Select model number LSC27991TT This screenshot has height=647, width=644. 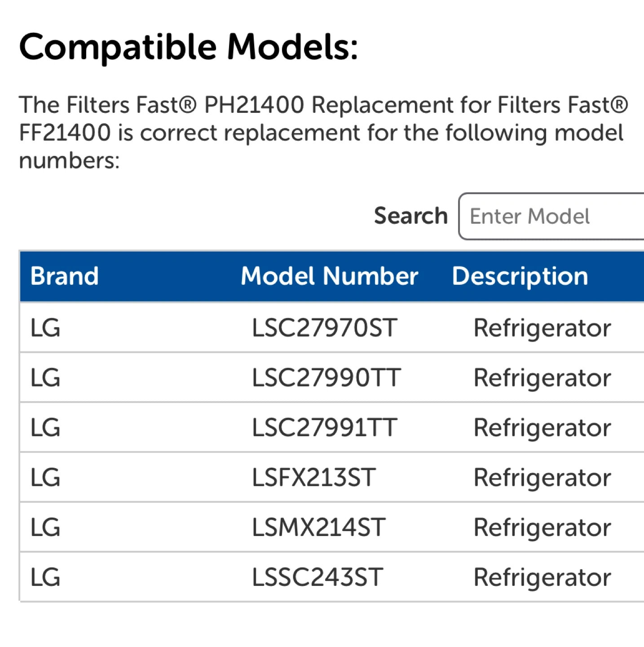point(324,427)
